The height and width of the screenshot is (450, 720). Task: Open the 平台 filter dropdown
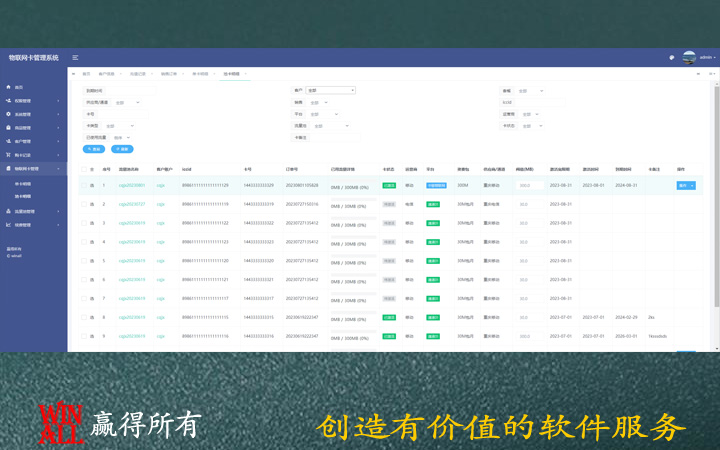click(x=324, y=114)
